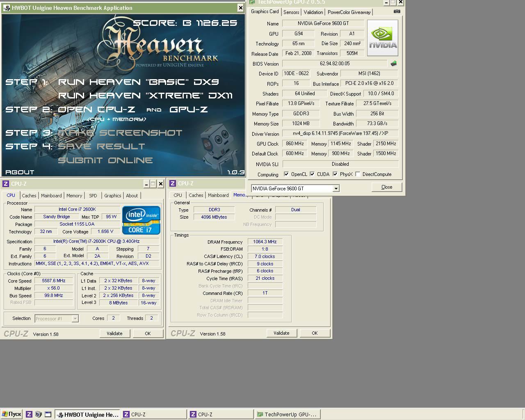
Task: Click the CPU-Z title bar icon of the left window
Action: (x=6, y=184)
